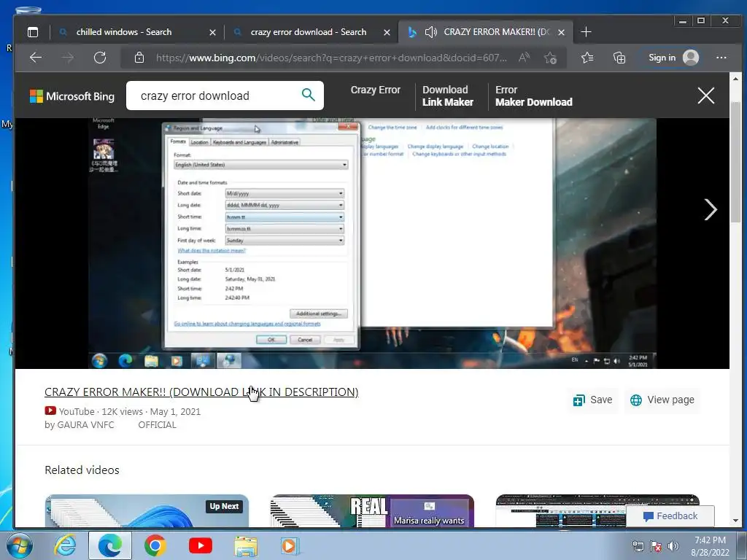Click the scrollbar up arrow

pos(735,79)
